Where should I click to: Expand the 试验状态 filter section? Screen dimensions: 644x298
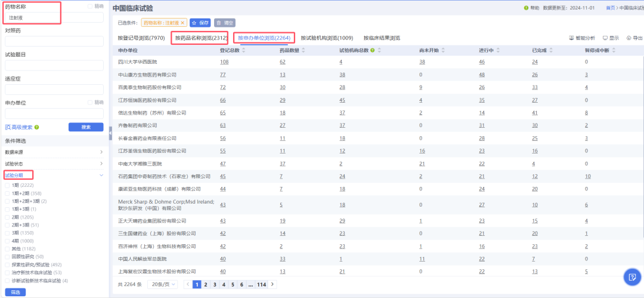click(x=101, y=164)
